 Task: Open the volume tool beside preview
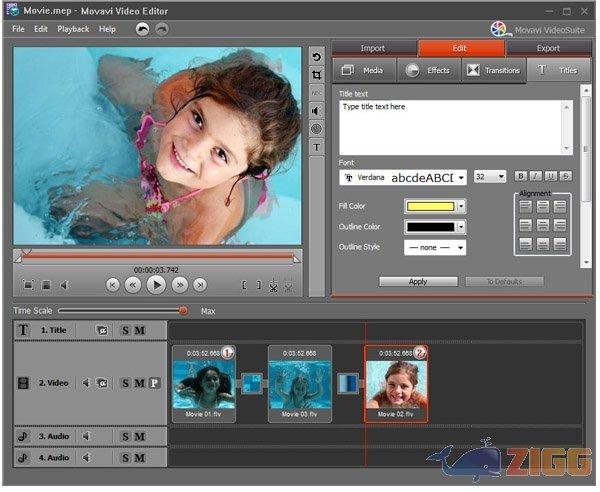point(316,111)
